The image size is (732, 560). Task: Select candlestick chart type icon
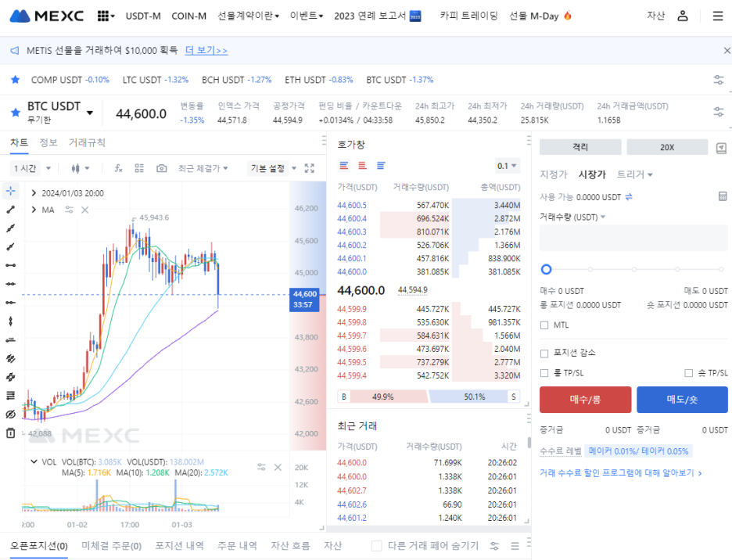click(75, 168)
